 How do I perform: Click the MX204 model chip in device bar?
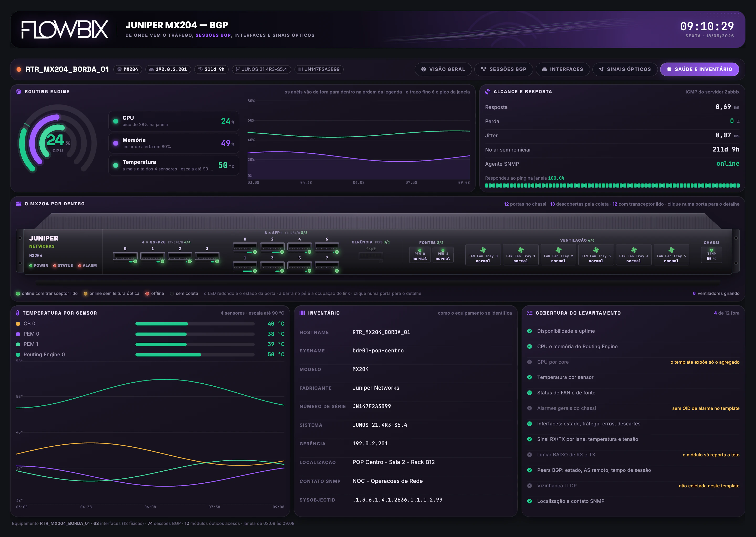pos(128,69)
